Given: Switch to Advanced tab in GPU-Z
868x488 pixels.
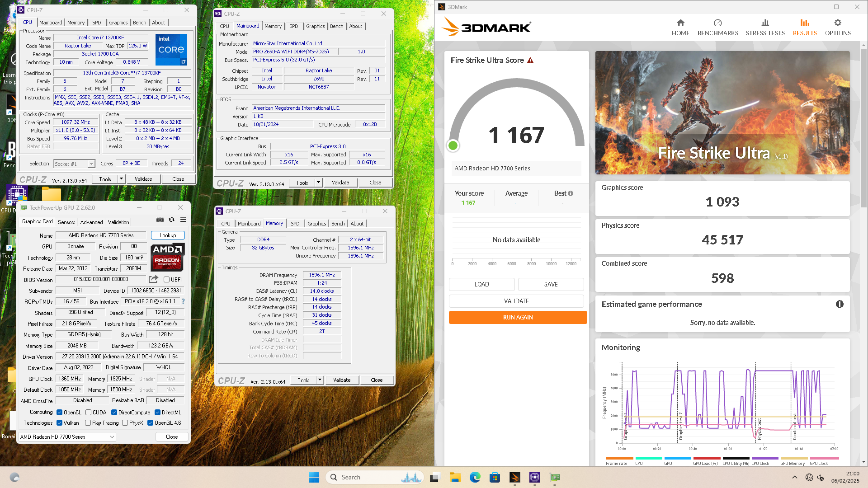Looking at the screenshot, I should (x=91, y=222).
